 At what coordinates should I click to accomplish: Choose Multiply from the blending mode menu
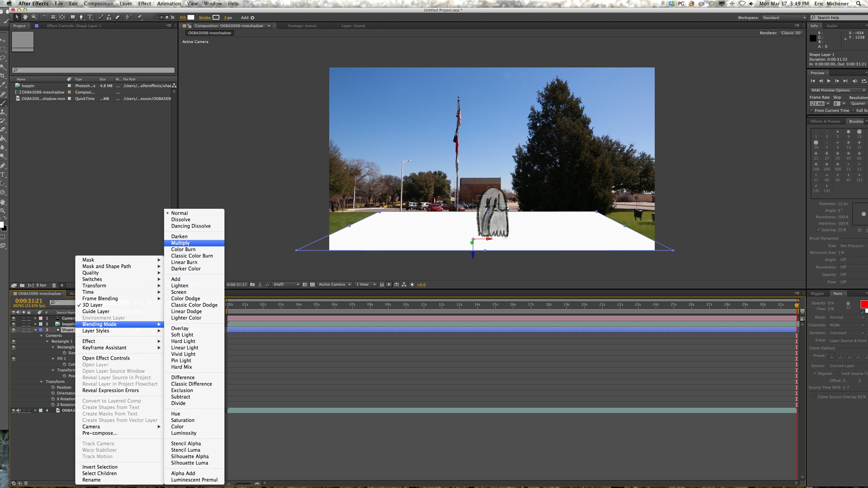(x=180, y=243)
